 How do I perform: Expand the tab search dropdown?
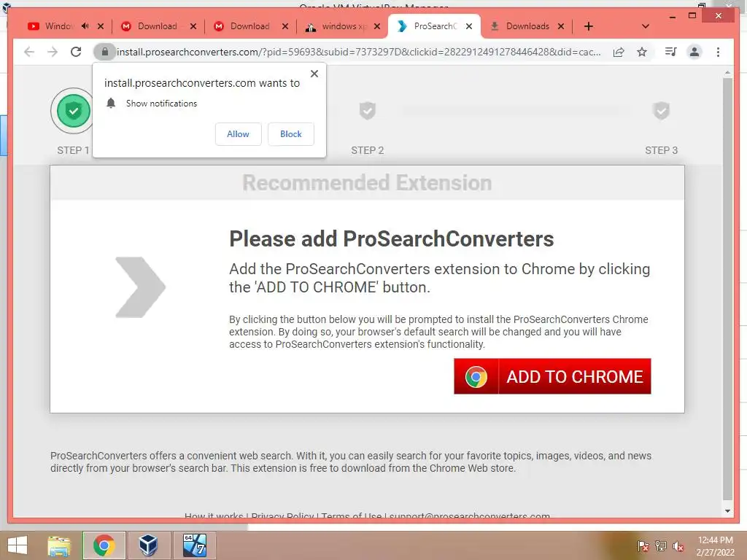pos(646,26)
